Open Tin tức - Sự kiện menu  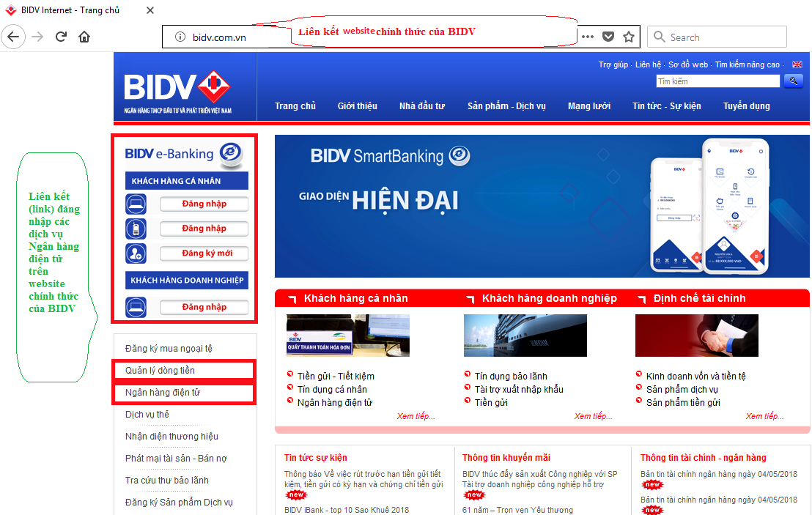666,106
